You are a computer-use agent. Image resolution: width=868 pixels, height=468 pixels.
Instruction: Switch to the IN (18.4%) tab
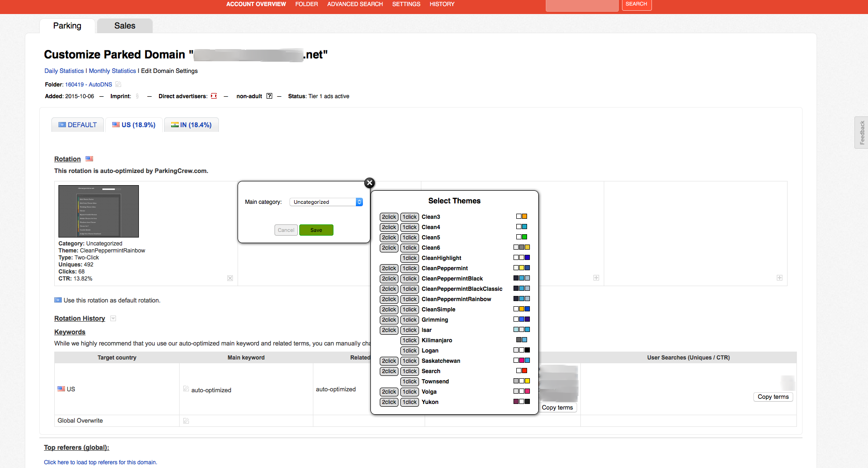coord(191,125)
